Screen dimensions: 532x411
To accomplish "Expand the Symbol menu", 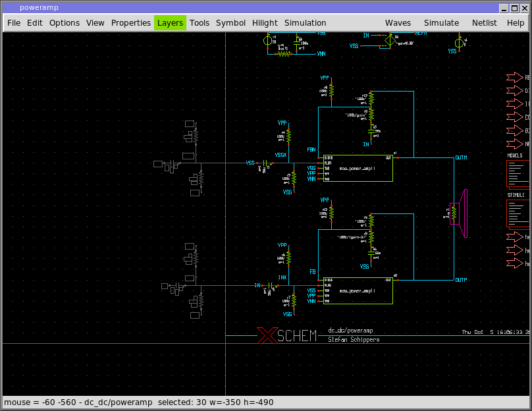I will (x=230, y=22).
